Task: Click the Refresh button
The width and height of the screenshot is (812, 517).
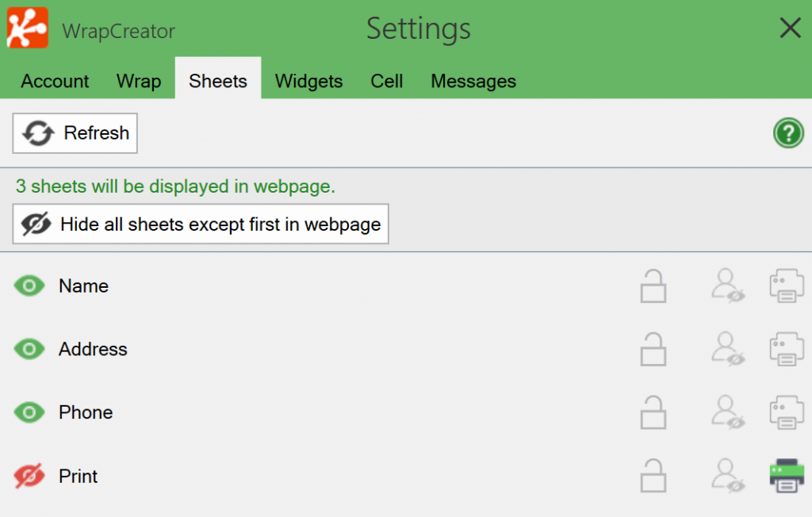Action: click(x=75, y=133)
